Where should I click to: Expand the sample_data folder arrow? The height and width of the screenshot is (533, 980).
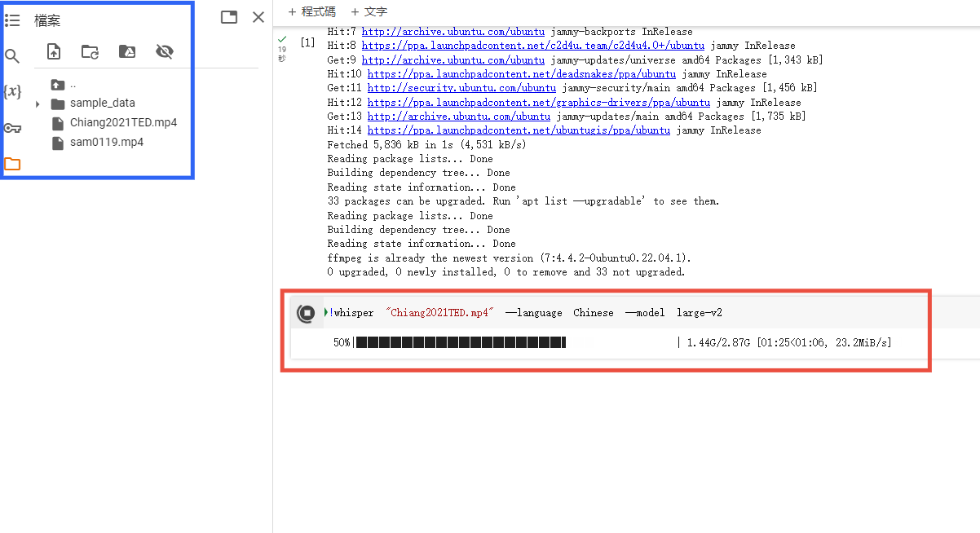[x=38, y=104]
